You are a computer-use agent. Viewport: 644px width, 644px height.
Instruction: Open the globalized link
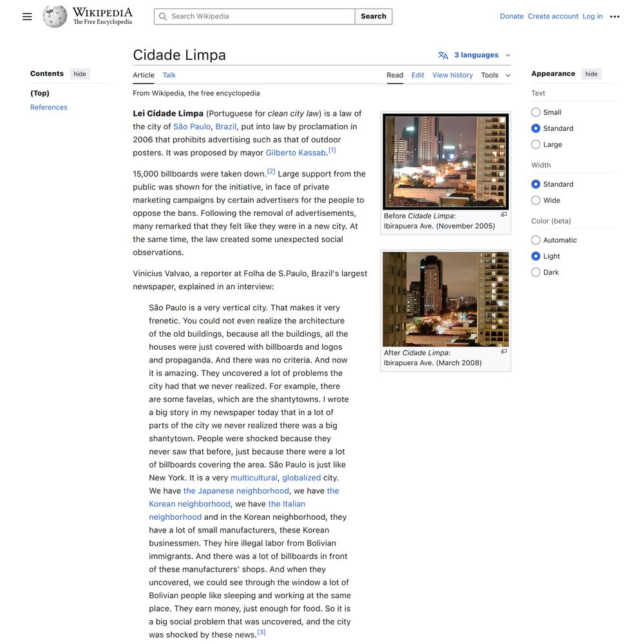click(x=301, y=478)
